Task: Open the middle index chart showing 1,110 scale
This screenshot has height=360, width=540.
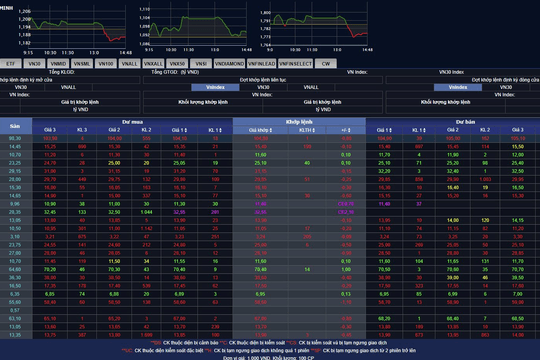Action: pyautogui.click(x=195, y=28)
